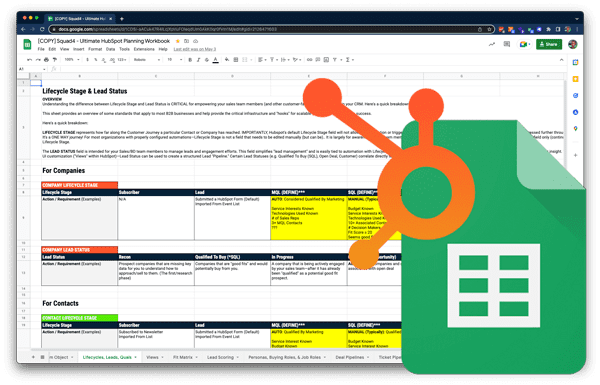Image resolution: width=600 pixels, height=385 pixels.
Task: Toggle strikethrough formatting
Action: (x=207, y=60)
